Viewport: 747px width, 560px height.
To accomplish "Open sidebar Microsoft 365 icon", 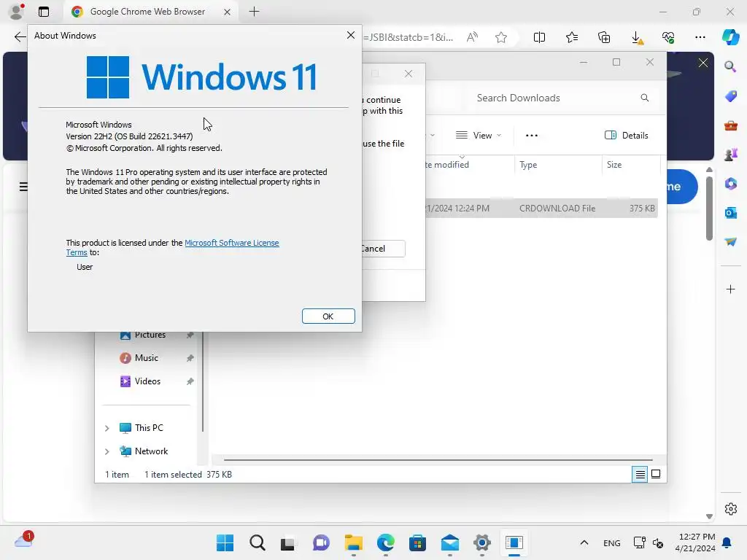I will (x=730, y=183).
